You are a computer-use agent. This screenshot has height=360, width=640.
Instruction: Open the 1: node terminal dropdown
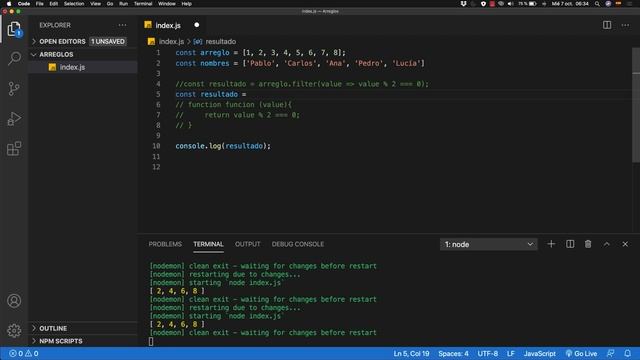[489, 244]
